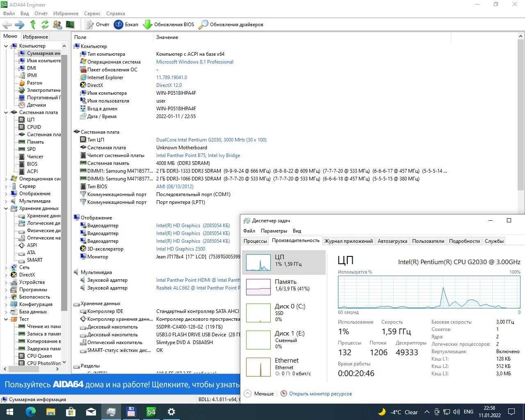Viewport: 525px width, 420px height.
Task: Click Microsoft Windows 8.1 Professional link
Action: tap(195, 62)
